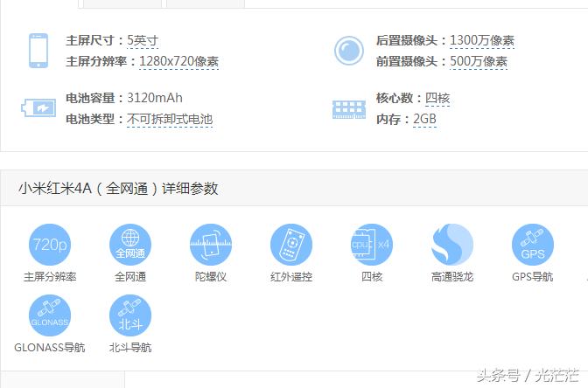Click the 主屏分辨率 label under 720p icon
The width and height of the screenshot is (588, 388).
50,277
